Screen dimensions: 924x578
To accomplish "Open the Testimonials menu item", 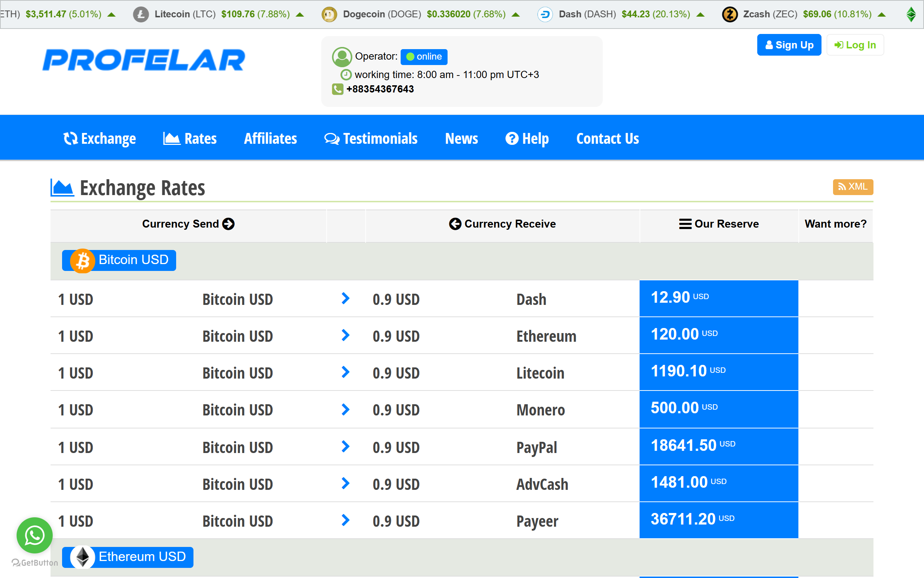I will (x=371, y=138).
